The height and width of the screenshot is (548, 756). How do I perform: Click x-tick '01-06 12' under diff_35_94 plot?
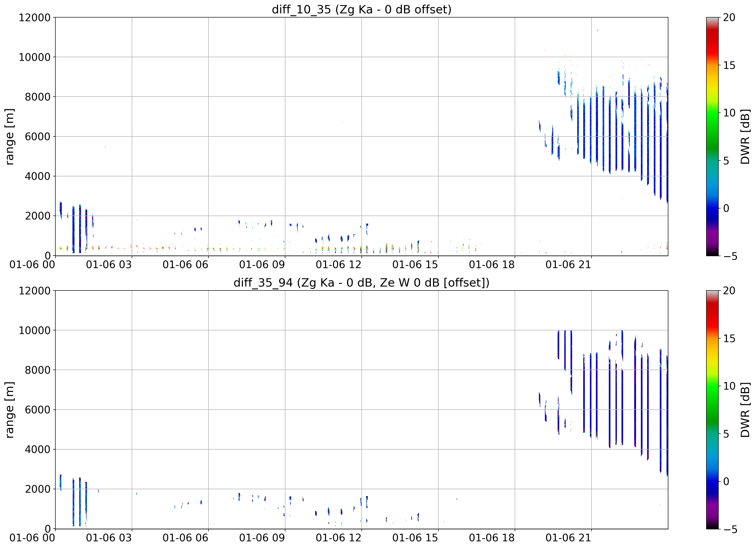339,538
